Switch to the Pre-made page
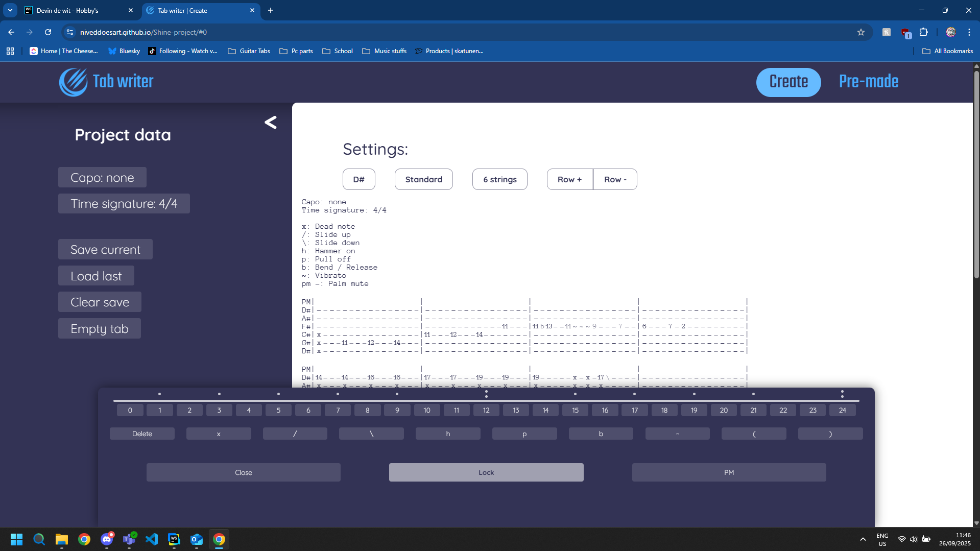Image resolution: width=980 pixels, height=551 pixels. pos(868,82)
